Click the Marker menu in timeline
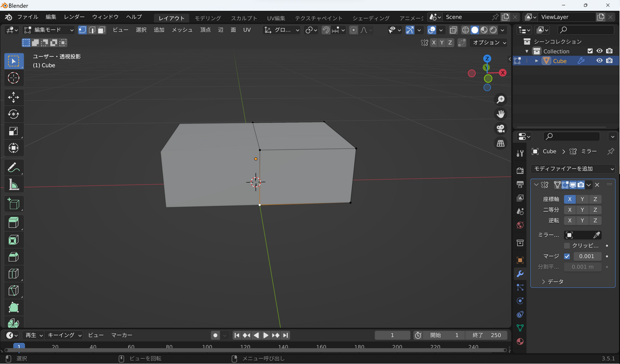The height and width of the screenshot is (364, 620). [122, 335]
